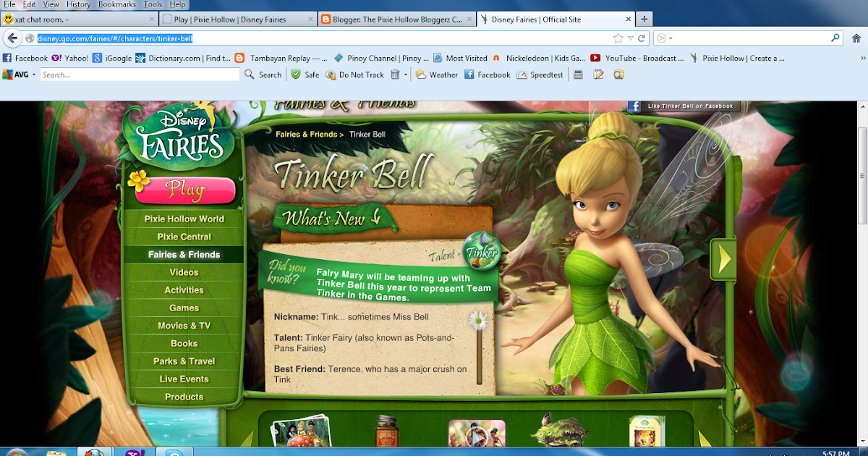This screenshot has width=868, height=456.
Task: Open Books section
Action: [184, 343]
